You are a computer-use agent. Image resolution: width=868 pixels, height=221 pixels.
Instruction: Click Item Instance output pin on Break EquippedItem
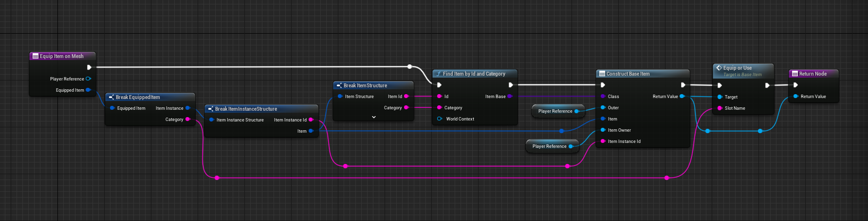coord(188,108)
